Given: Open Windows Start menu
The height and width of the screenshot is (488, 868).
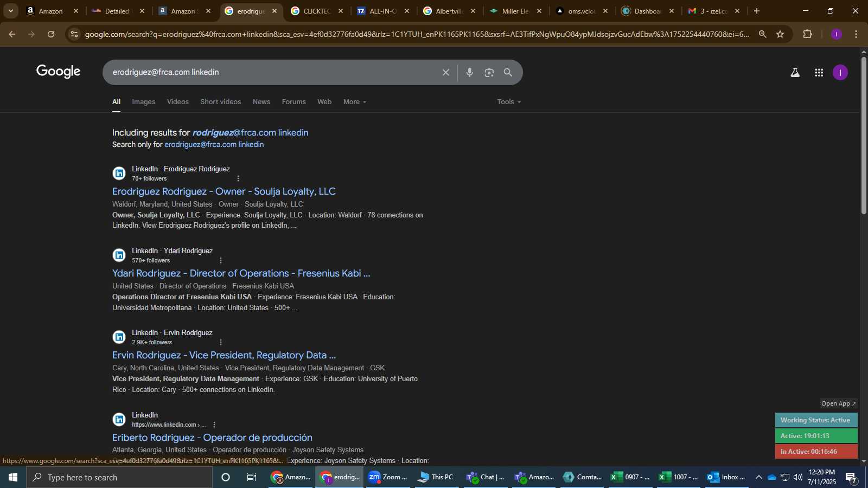Looking at the screenshot, I should (x=13, y=477).
